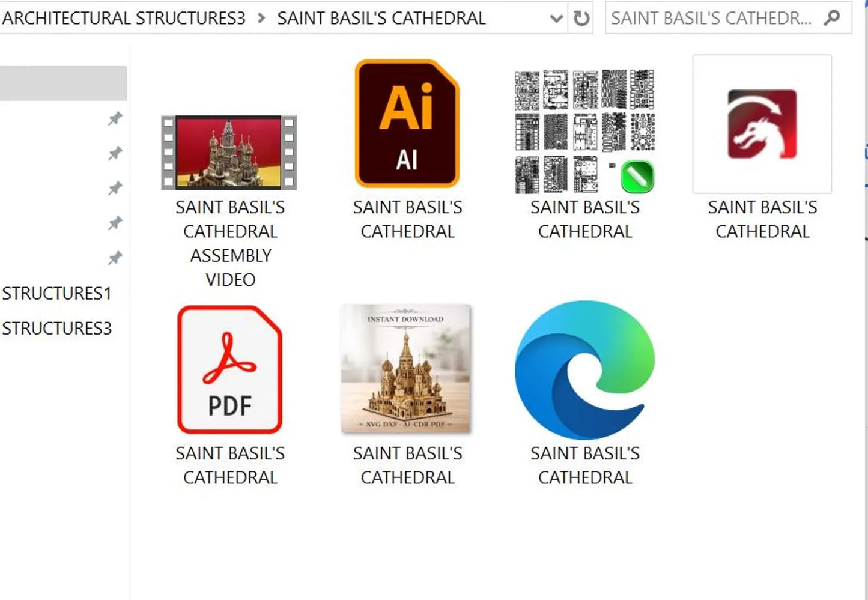Go to ARCHITECTURAL STRUCTURES3 in breadcrumb
This screenshot has height=600, width=868.
tap(123, 18)
